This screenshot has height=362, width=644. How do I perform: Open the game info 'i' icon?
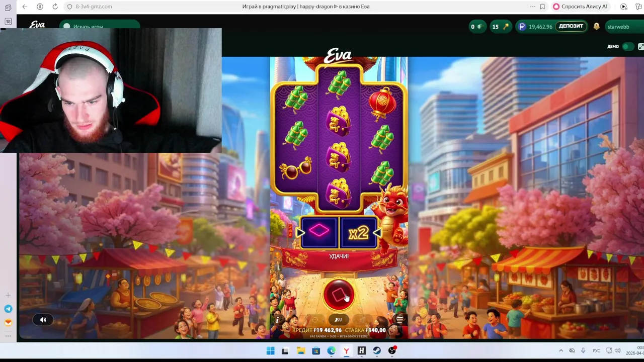[x=277, y=320]
